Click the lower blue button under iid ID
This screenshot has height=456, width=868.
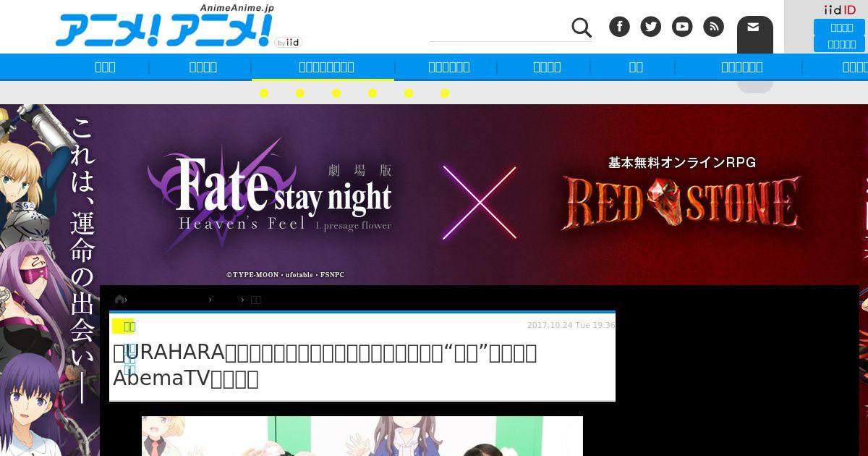pos(839,44)
